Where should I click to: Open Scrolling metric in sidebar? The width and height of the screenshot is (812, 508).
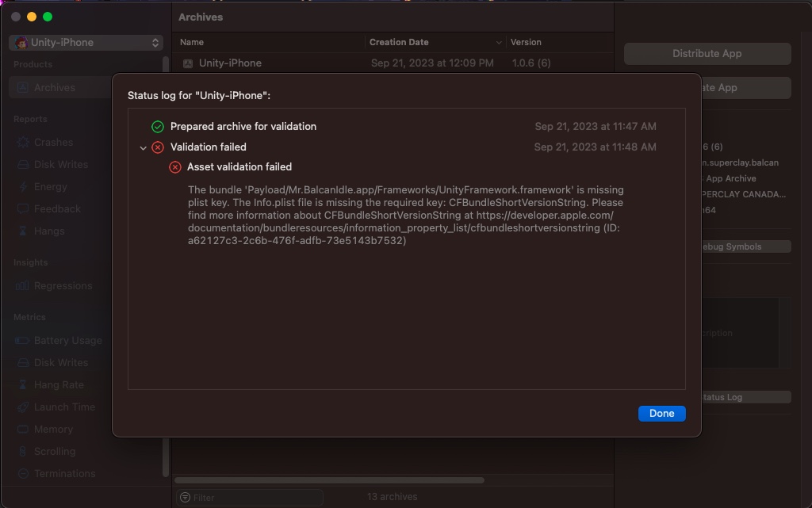point(55,452)
